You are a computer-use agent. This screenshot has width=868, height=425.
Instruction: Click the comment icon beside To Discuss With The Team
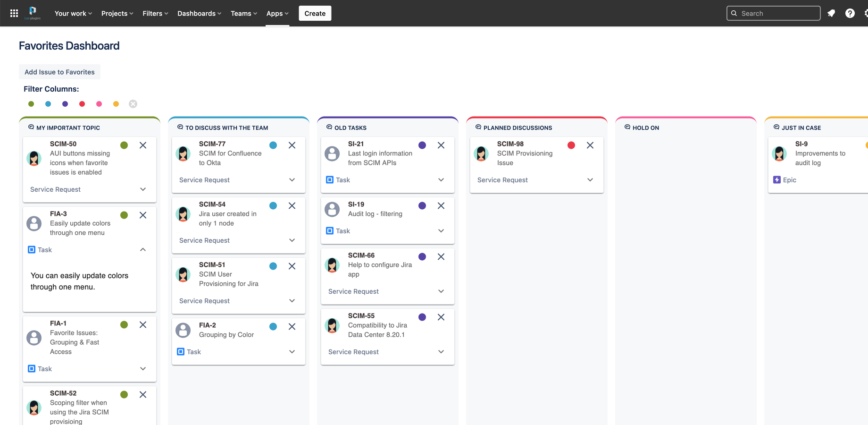(180, 127)
